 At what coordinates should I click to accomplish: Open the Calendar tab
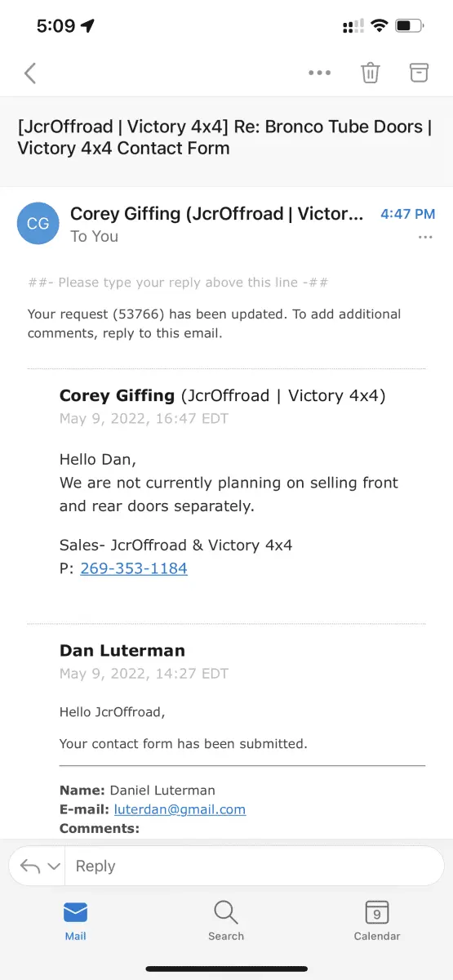tap(377, 921)
